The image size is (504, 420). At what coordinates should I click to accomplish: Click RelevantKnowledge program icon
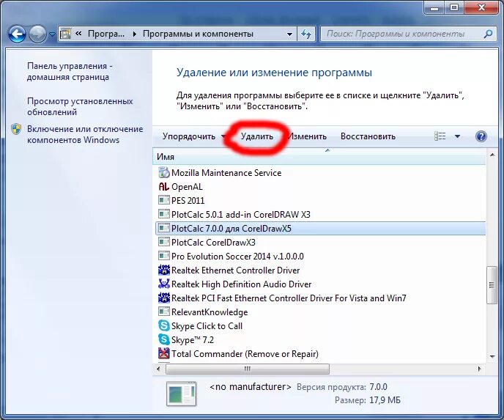164,312
